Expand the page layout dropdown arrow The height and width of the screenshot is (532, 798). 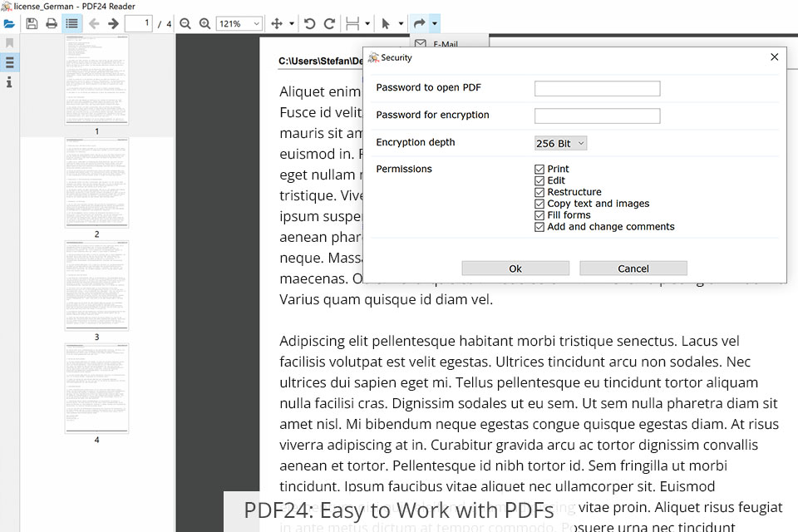coord(367,24)
